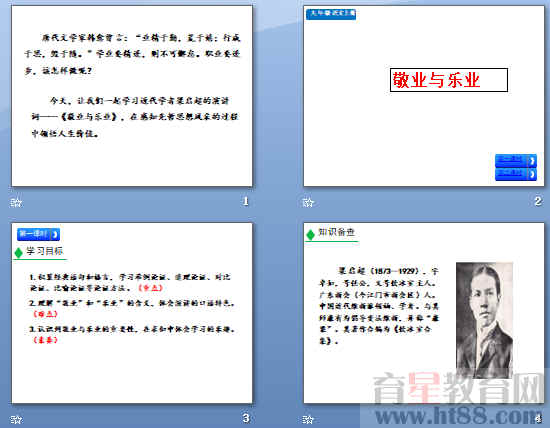Click the animation star icon under slide 4
Screen dimensions: 550x428
click(x=308, y=419)
